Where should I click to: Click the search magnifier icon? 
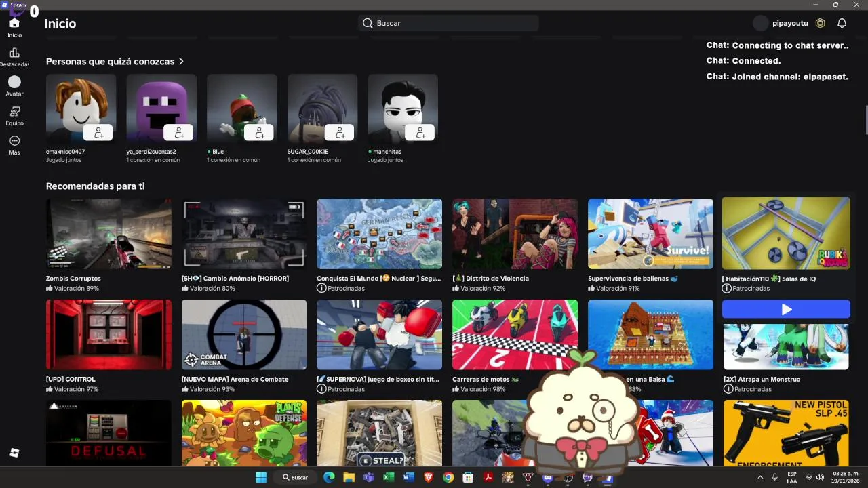(x=368, y=23)
